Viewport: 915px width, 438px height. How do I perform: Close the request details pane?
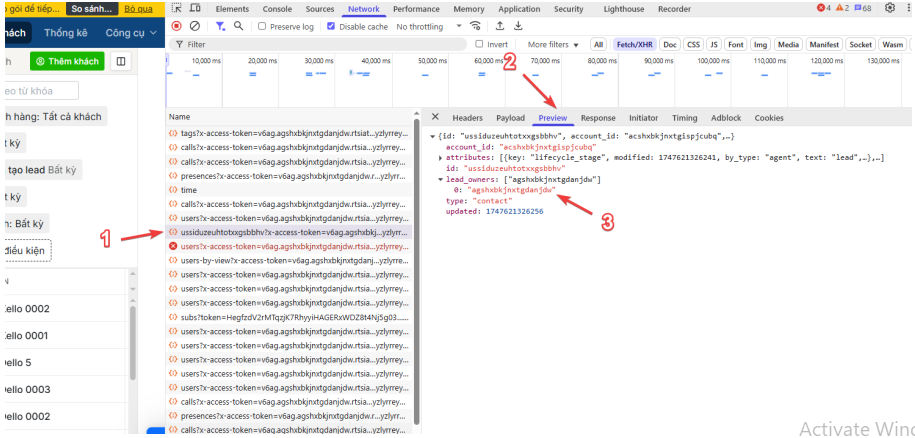coord(435,117)
